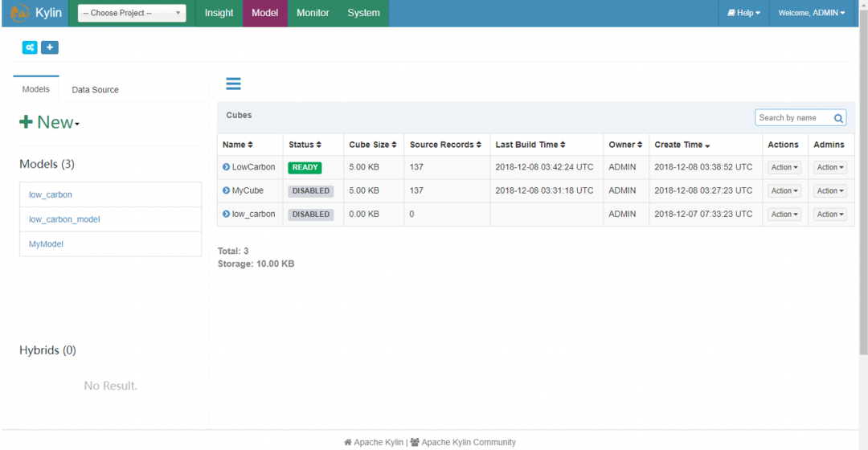Sort cubes by Create Time column
Viewport: 868px width, 450px height.
tap(682, 145)
